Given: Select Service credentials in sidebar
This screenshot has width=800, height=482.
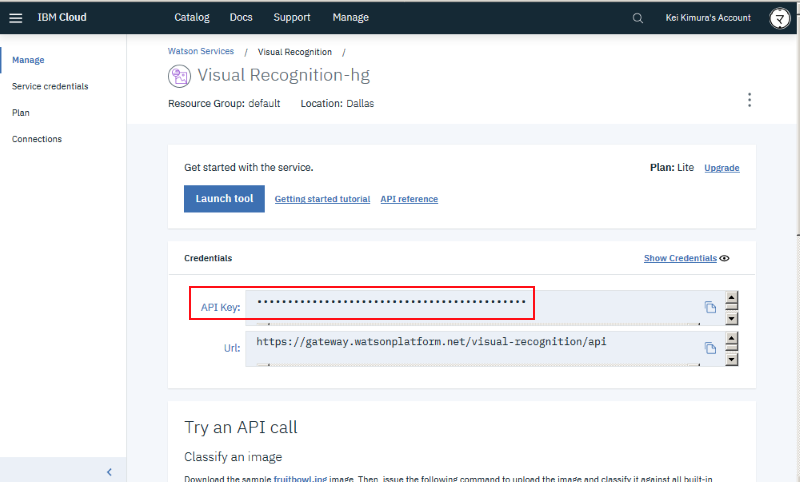Looking at the screenshot, I should [50, 86].
